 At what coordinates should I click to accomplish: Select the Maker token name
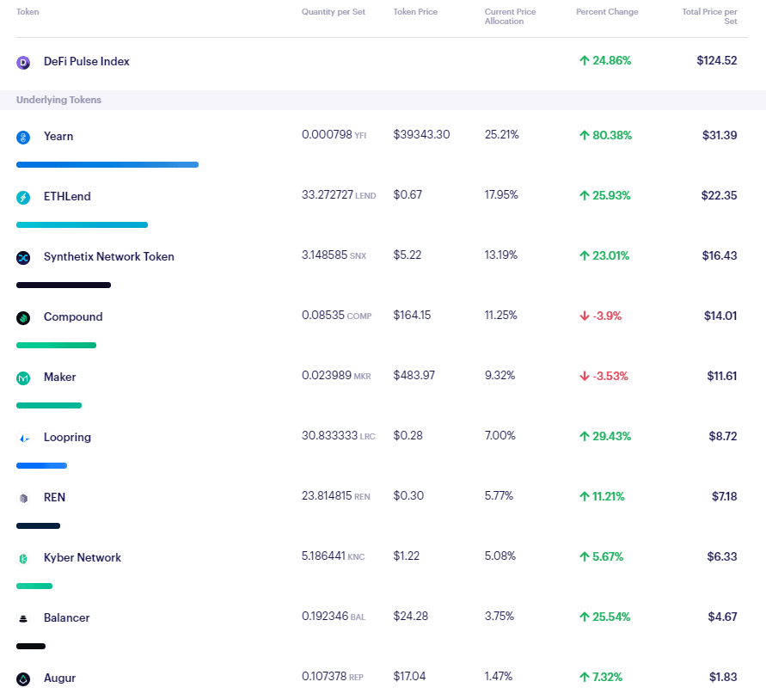[x=60, y=377]
